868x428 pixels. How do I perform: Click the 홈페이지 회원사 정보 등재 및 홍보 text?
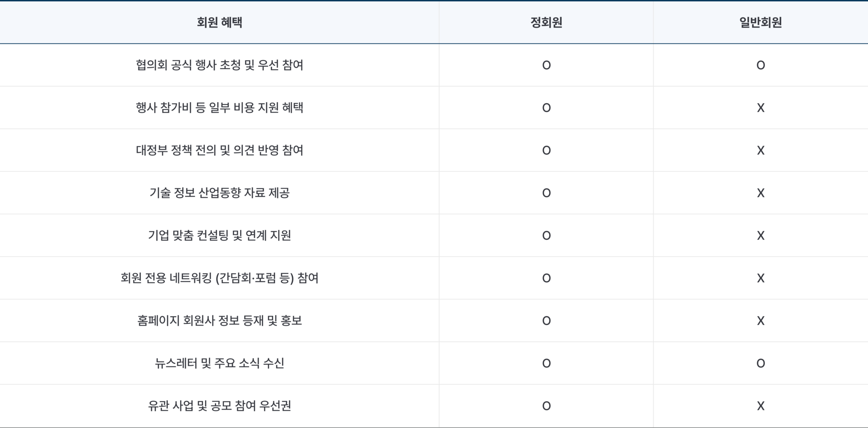pos(219,320)
